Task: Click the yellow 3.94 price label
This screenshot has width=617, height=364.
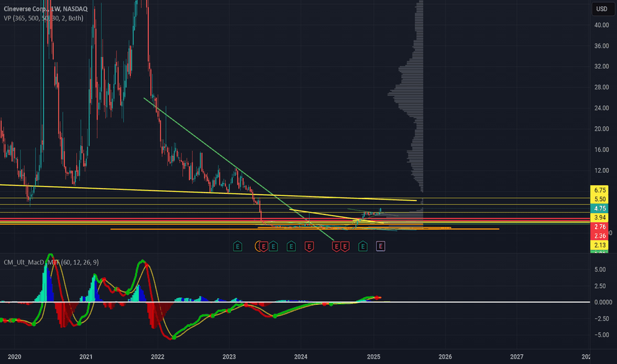Action: pos(600,218)
